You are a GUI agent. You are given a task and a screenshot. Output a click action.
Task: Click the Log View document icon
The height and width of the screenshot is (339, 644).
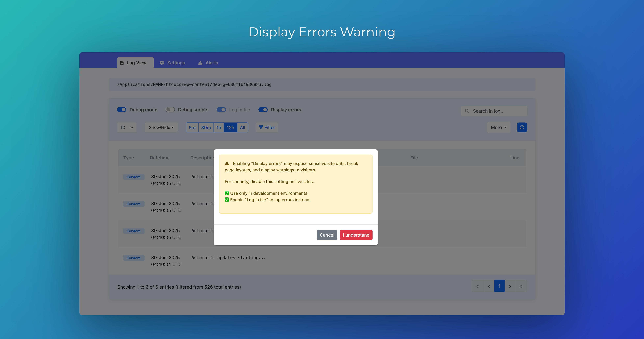point(122,63)
